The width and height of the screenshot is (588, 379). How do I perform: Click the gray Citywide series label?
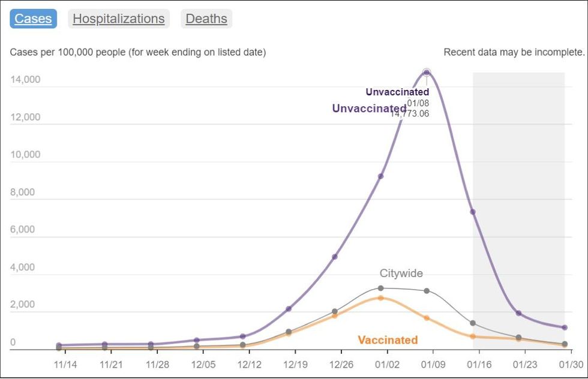coord(401,273)
